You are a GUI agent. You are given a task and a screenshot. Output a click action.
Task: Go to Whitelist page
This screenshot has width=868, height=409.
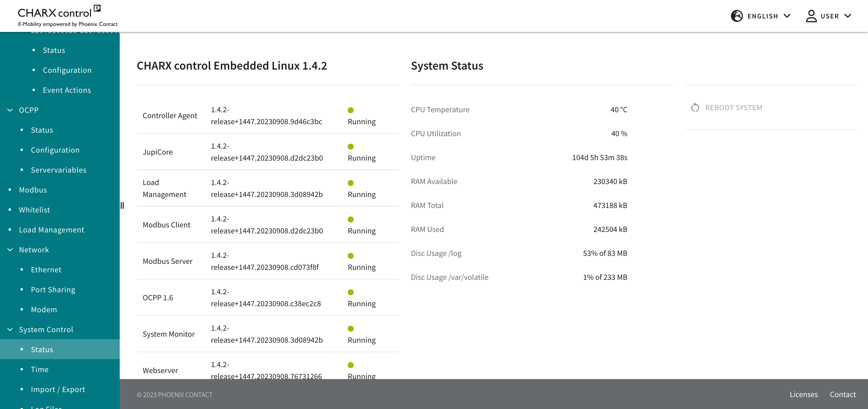click(x=34, y=209)
